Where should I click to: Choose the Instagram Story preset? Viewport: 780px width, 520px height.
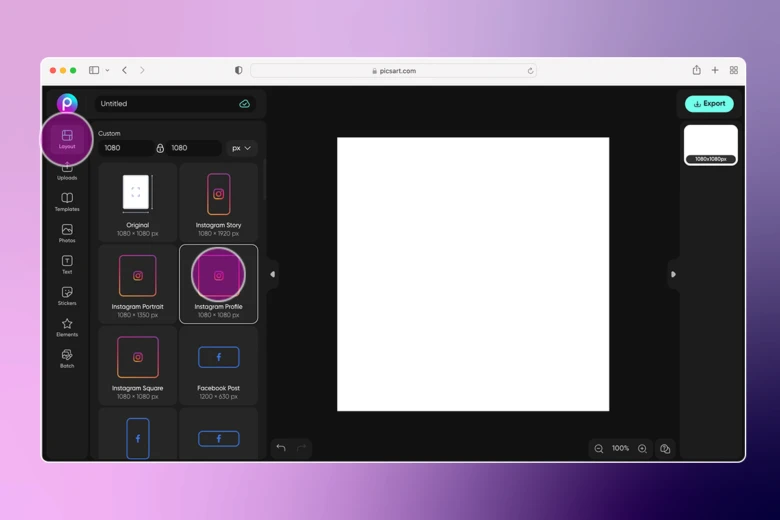[218, 202]
